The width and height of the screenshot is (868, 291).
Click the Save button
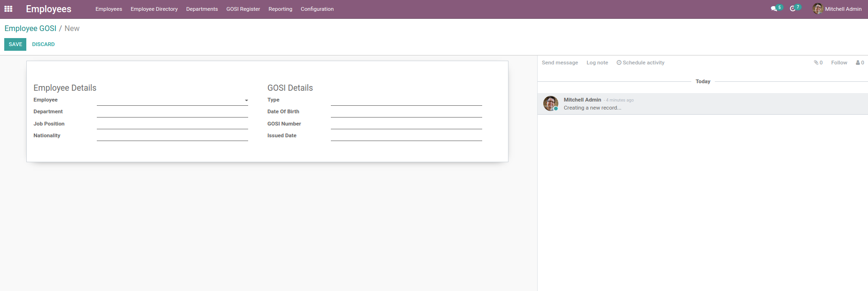tap(16, 44)
